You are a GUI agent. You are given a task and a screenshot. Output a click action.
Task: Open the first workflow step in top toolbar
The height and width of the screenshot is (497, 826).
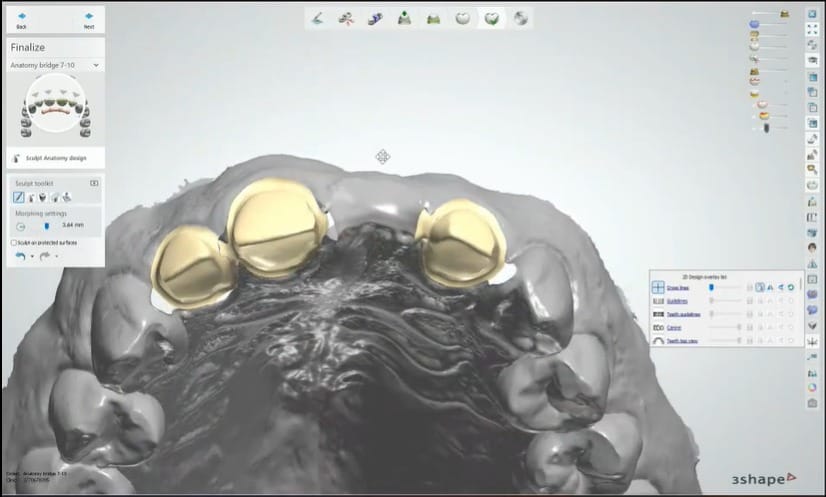(x=317, y=19)
